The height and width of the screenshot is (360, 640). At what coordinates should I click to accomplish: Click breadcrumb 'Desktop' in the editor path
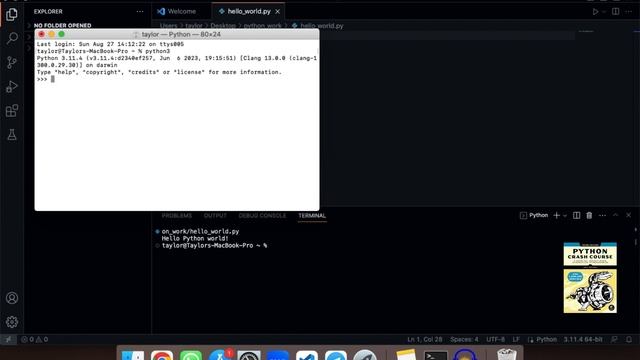click(x=223, y=26)
